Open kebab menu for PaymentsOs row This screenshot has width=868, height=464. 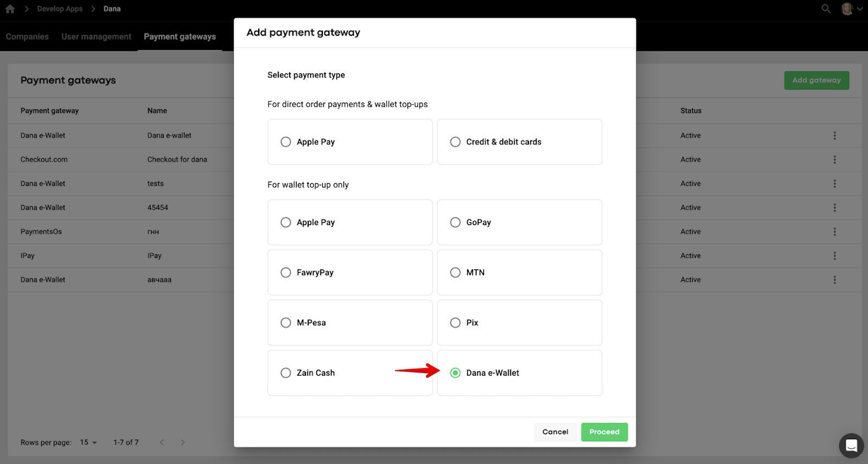tap(834, 231)
